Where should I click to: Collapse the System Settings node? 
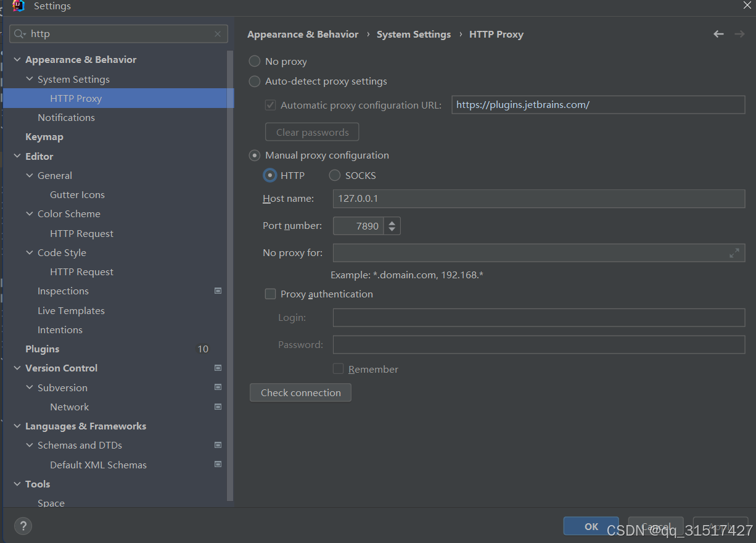pos(30,79)
